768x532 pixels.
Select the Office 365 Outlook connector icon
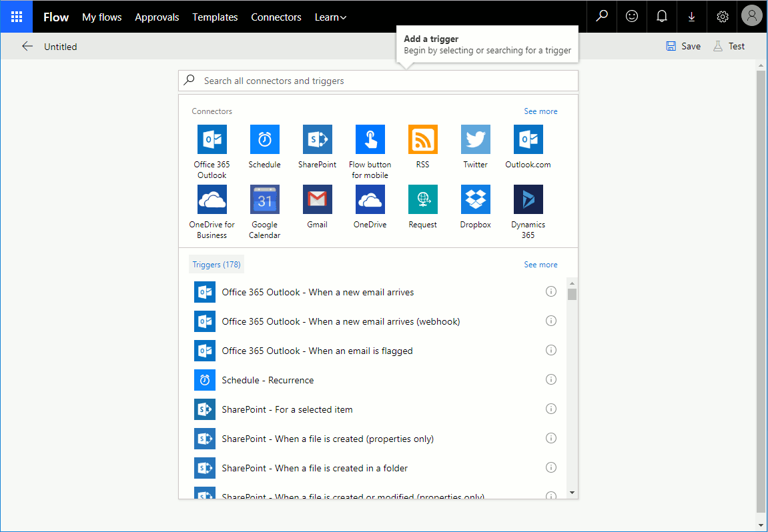click(212, 139)
